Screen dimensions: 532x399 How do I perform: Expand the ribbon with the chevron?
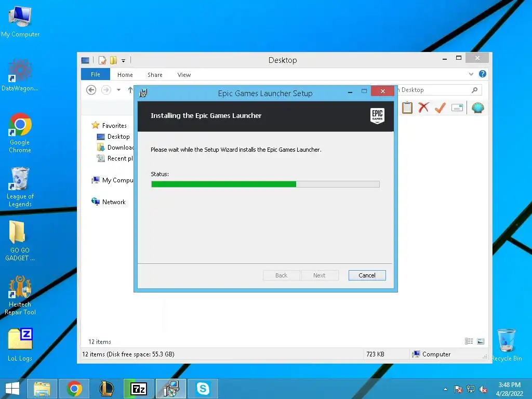click(x=471, y=74)
